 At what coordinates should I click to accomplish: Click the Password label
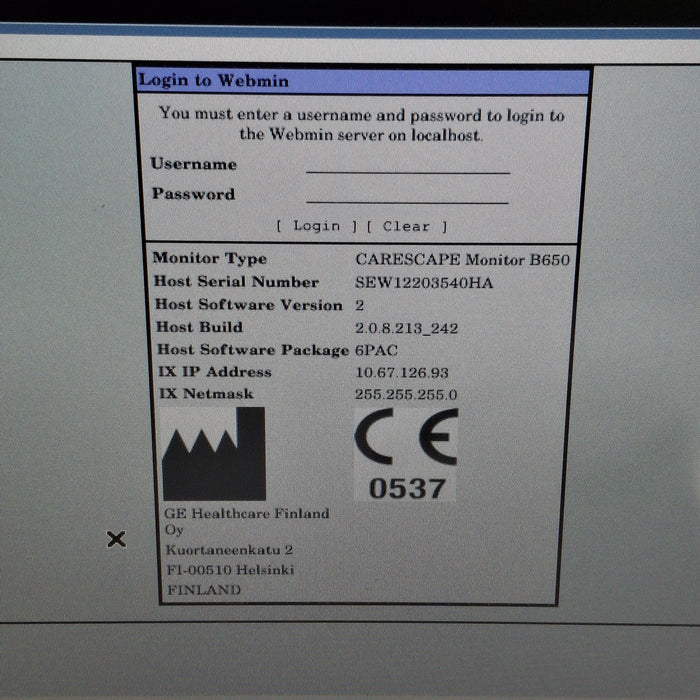pos(193,194)
